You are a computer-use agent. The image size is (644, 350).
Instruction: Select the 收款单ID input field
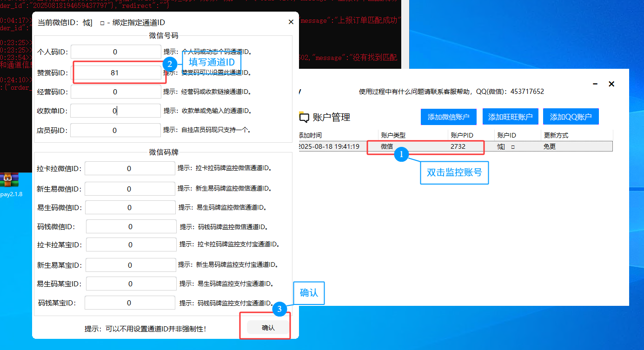coord(115,111)
